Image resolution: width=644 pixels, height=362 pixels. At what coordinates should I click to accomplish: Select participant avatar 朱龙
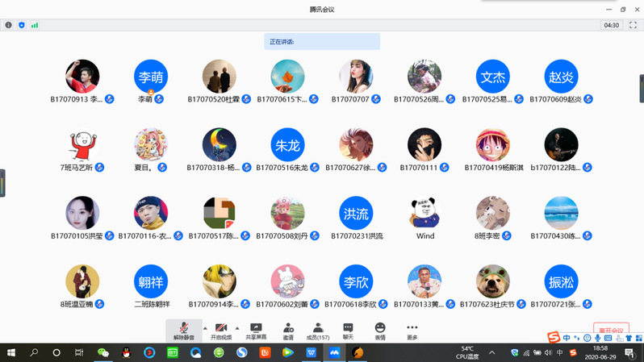[287, 145]
